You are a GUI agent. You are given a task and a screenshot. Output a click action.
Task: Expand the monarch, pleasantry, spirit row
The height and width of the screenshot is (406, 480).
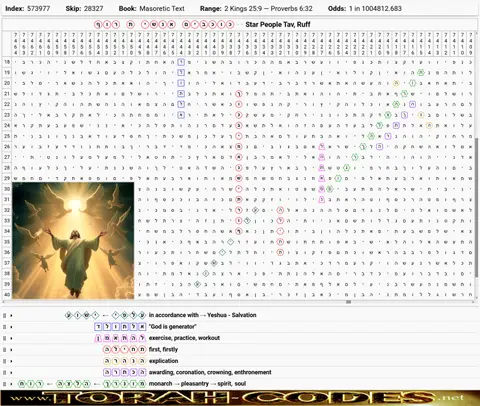click(11, 384)
